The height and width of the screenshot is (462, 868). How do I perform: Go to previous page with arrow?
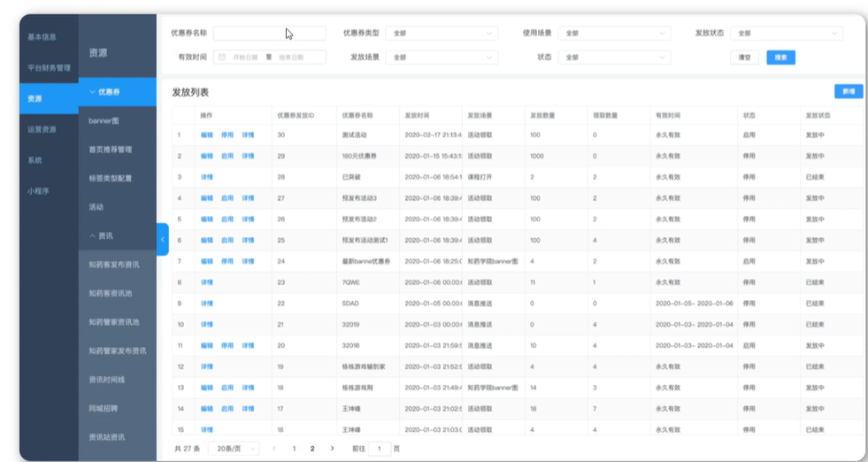click(x=274, y=448)
